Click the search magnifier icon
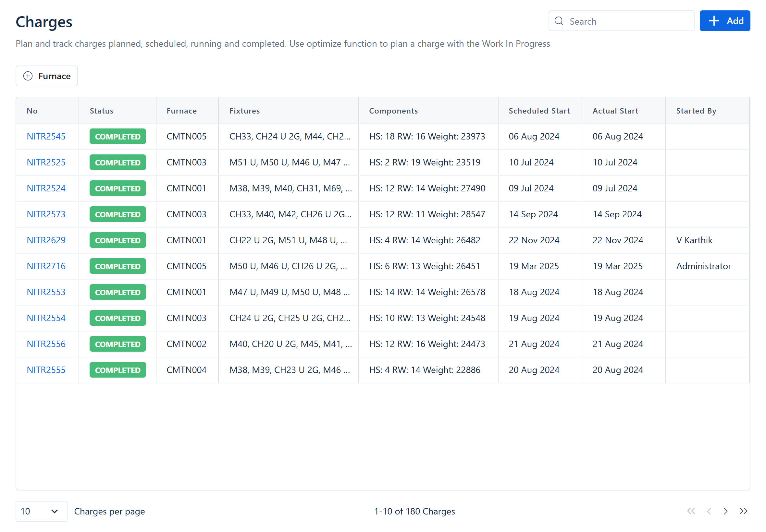 click(x=559, y=21)
